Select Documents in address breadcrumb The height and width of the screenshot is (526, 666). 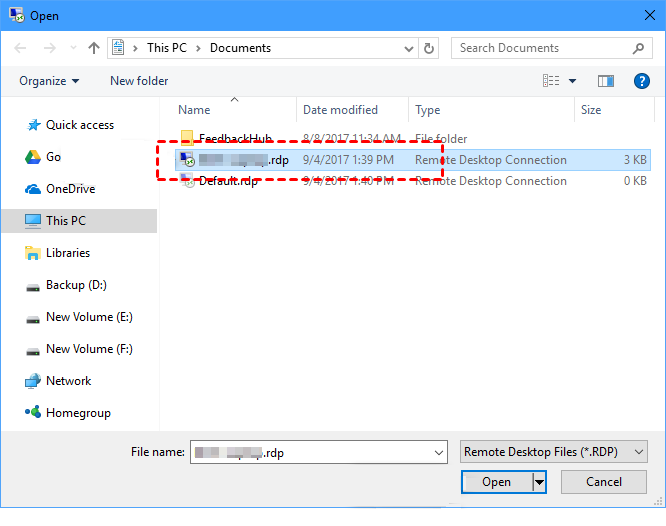click(240, 48)
